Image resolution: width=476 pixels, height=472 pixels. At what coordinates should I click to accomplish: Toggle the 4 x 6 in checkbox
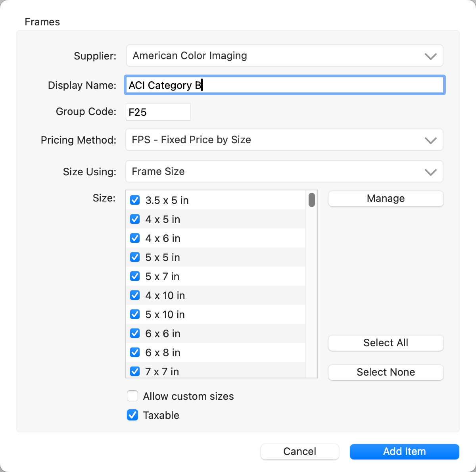pos(135,238)
